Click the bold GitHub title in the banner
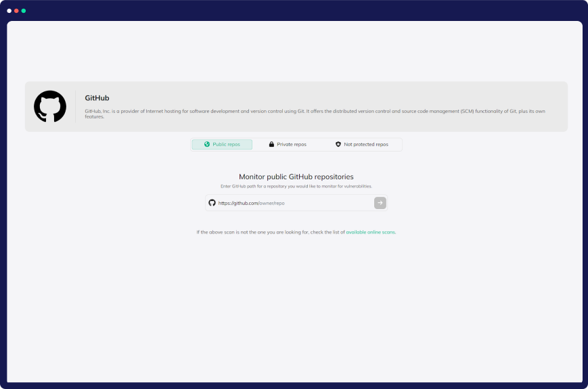 pyautogui.click(x=97, y=98)
